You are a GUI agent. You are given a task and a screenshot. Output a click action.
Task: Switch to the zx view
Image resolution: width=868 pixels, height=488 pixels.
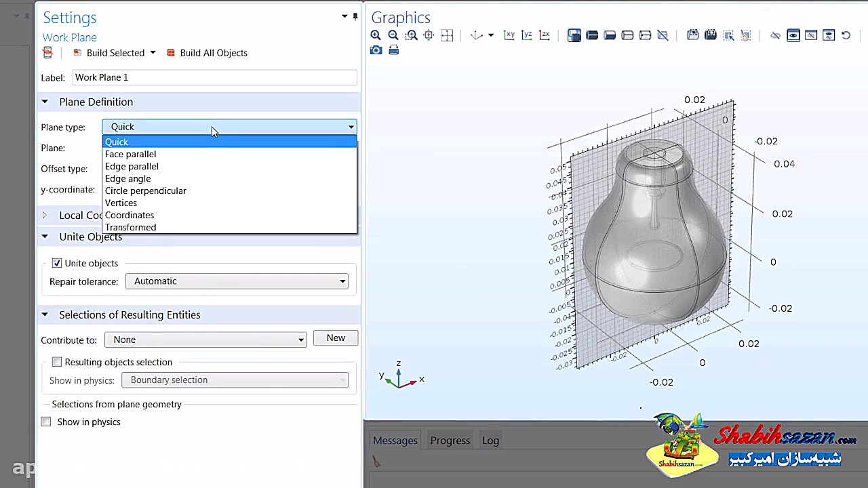[x=545, y=35]
